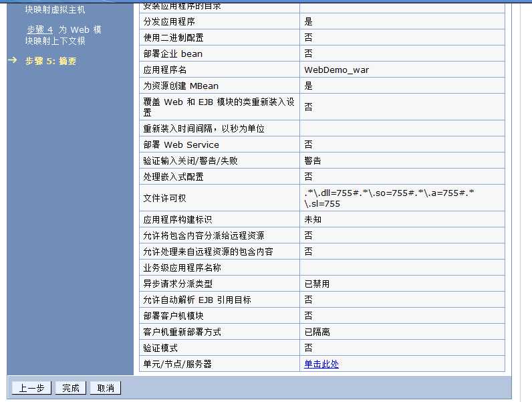Click the 部署 Web Service label

[181, 144]
